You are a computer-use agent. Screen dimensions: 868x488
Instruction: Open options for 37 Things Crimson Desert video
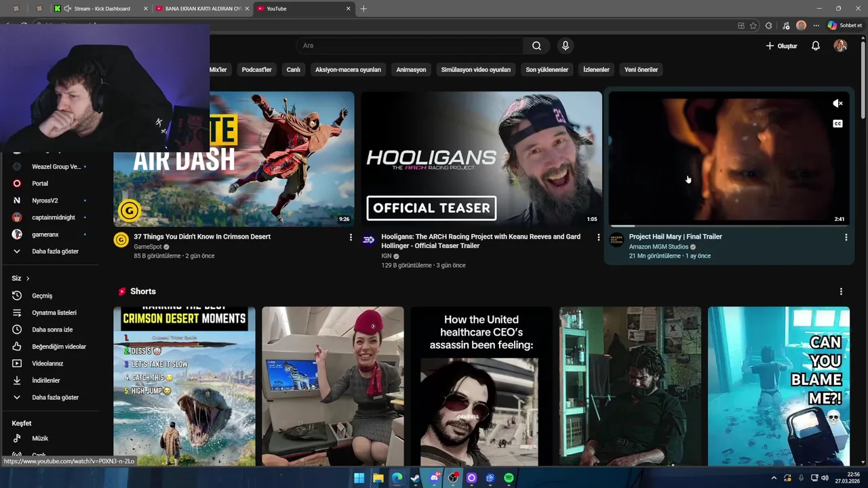tap(351, 237)
